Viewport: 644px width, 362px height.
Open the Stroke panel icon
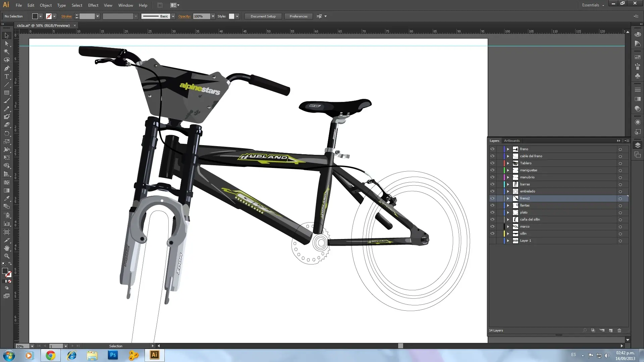[638, 89]
